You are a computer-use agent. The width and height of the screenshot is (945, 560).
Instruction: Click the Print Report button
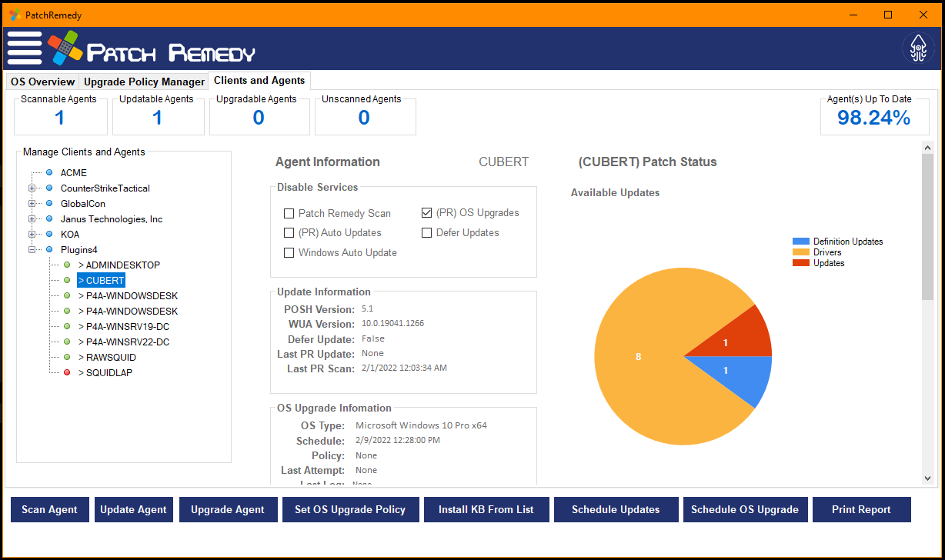tap(861, 509)
